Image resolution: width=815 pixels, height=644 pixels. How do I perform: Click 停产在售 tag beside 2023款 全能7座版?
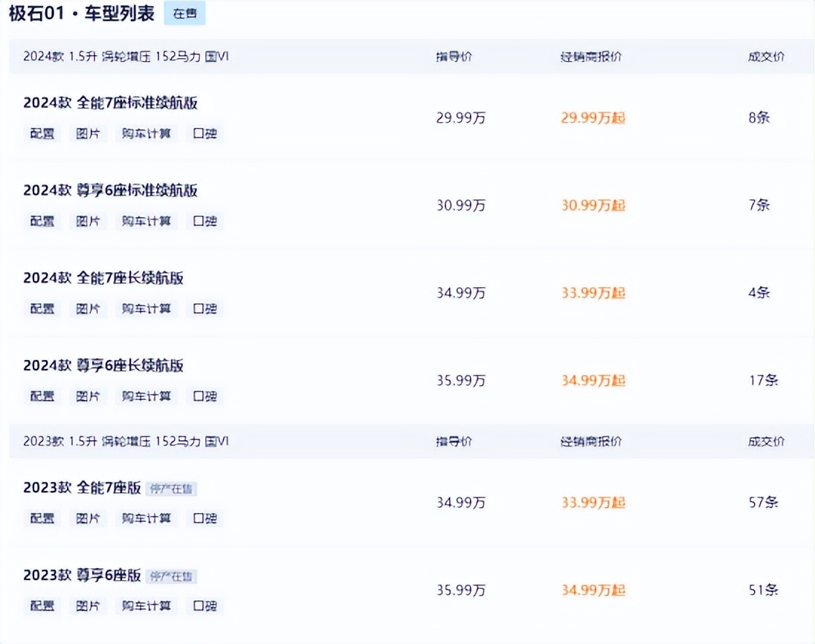pos(171,489)
